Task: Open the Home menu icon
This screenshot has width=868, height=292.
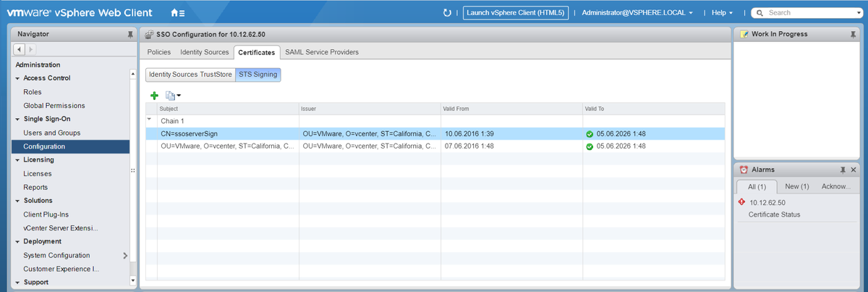Action: point(177,12)
